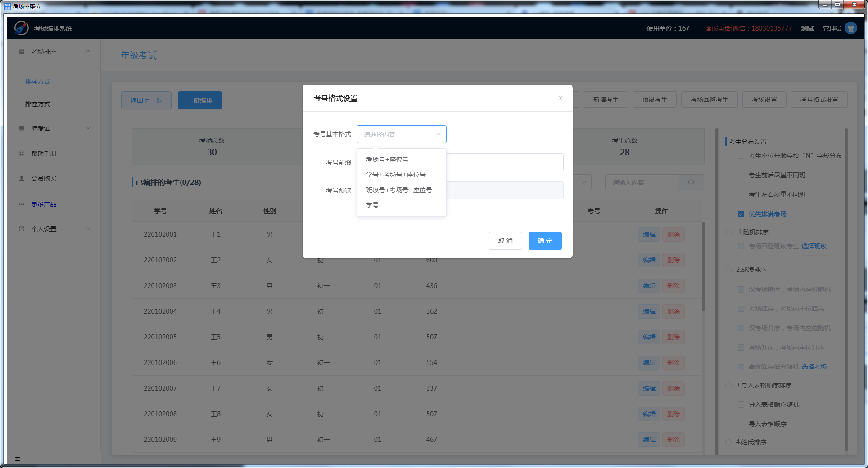Expand the 准考证 sidebar menu chevron
This screenshot has width=868, height=468.
click(88, 128)
